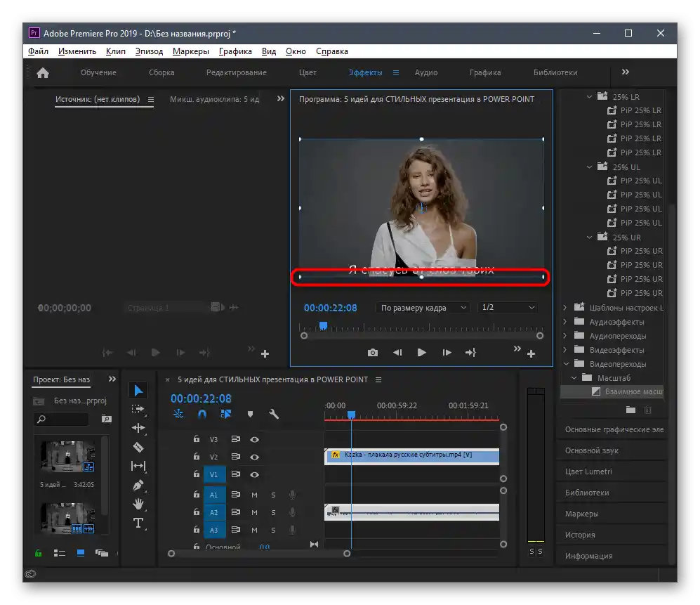The height and width of the screenshot is (605, 700).
Task: Toggle visibility eye for track V2
Action: coord(255,457)
